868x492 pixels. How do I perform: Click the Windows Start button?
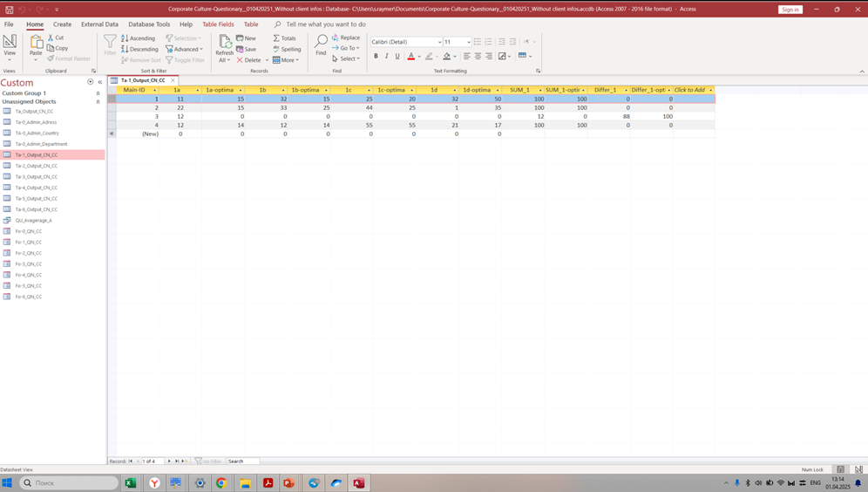click(x=7, y=483)
